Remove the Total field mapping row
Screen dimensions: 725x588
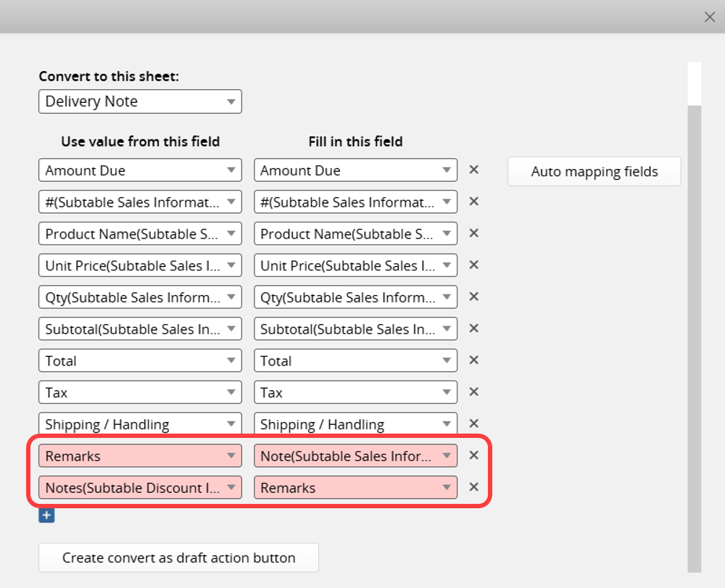coord(473,360)
